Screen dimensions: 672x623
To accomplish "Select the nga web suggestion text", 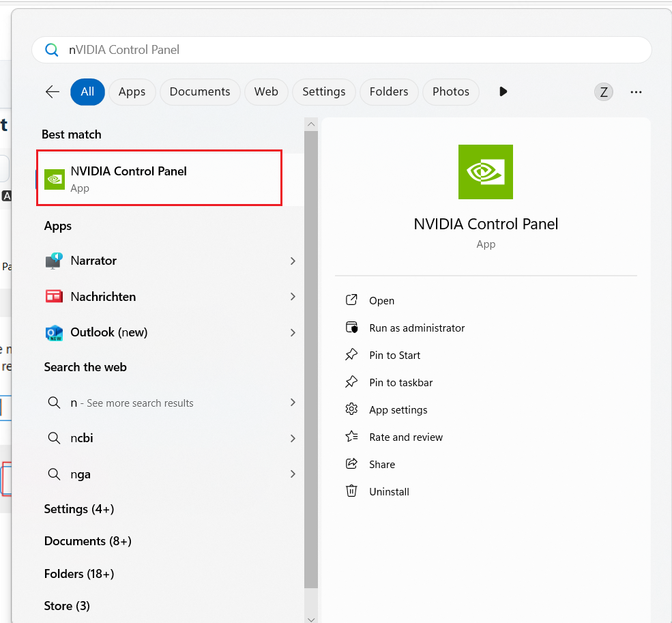I will tap(80, 475).
